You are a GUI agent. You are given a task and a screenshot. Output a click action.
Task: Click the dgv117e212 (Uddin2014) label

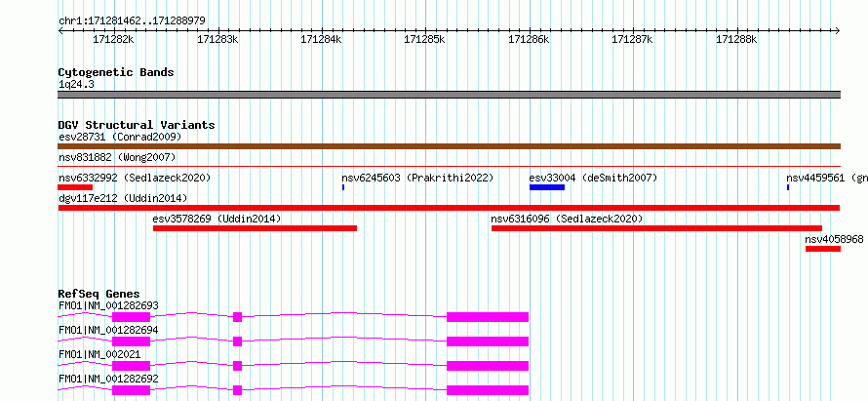pyautogui.click(x=123, y=198)
